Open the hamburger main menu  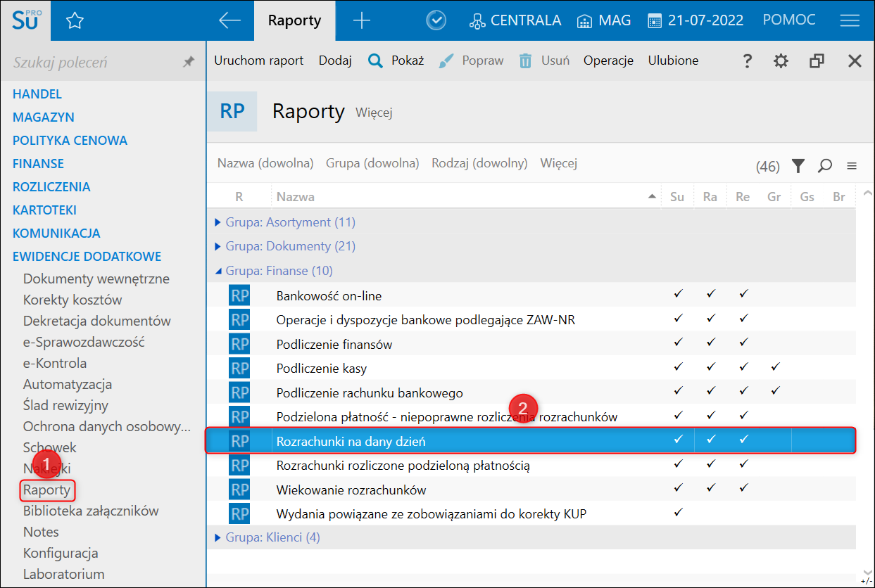point(850,20)
